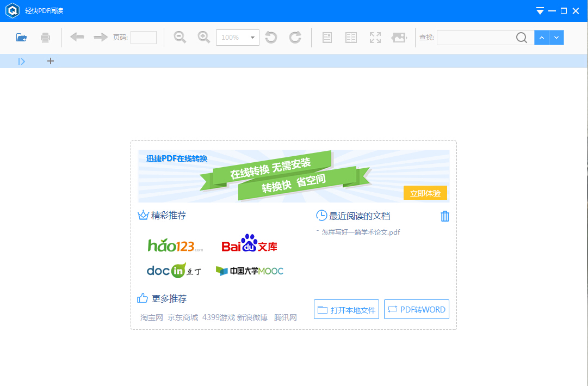Enter fullscreen reading mode
The image size is (588, 386).
point(375,37)
